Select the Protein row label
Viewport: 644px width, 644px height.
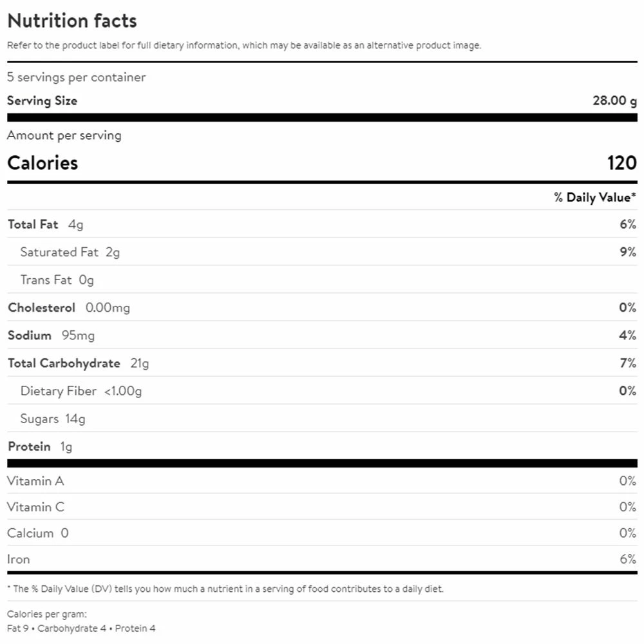tap(29, 446)
